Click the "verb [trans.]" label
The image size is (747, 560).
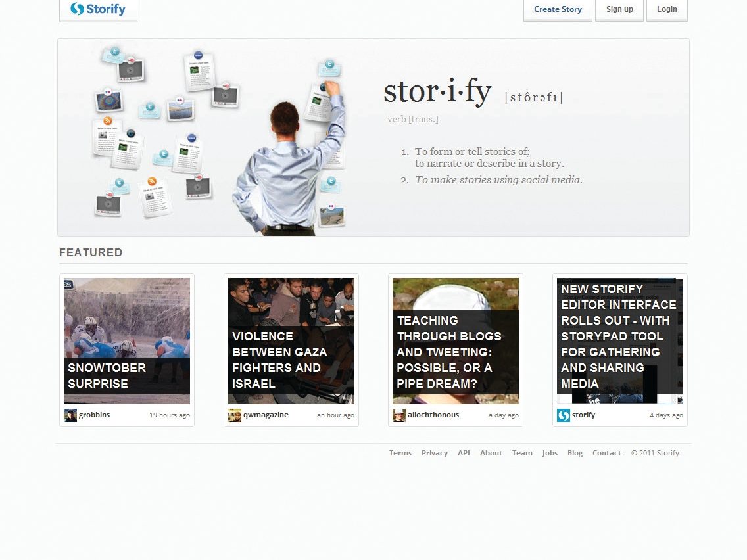412,119
